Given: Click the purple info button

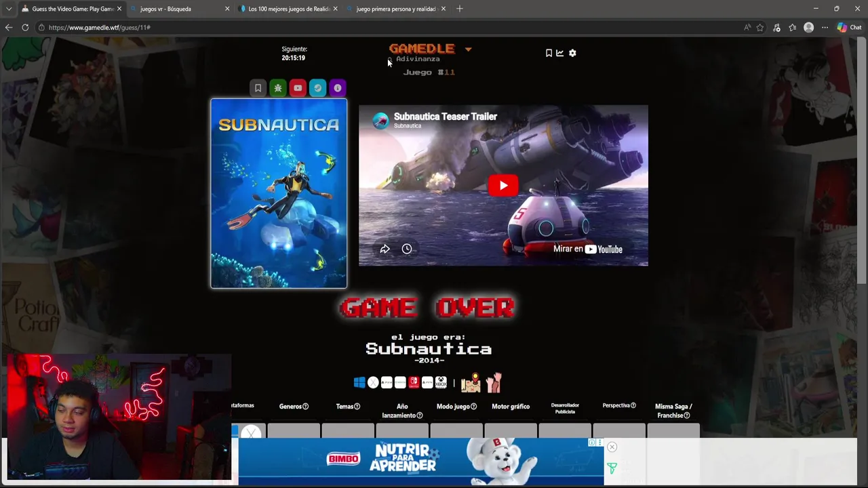Looking at the screenshot, I should pos(338,88).
